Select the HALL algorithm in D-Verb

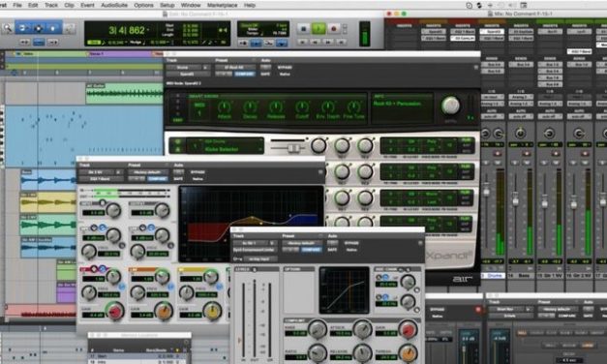[x=522, y=333]
